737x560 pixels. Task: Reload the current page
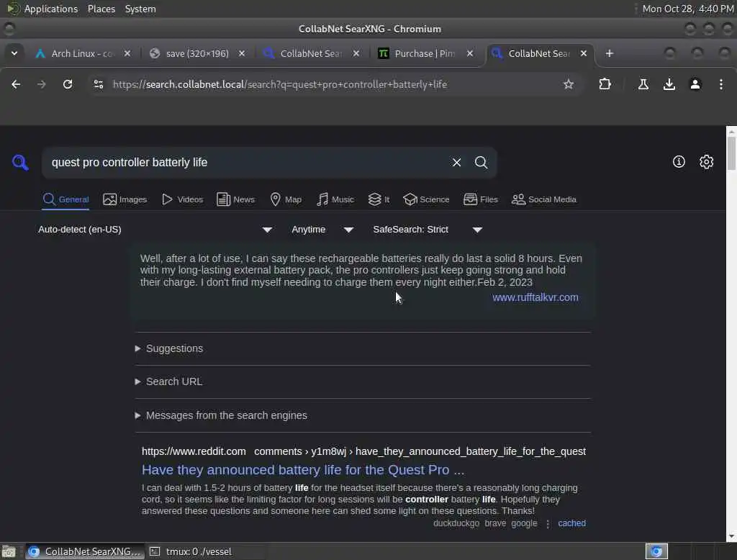pos(68,84)
